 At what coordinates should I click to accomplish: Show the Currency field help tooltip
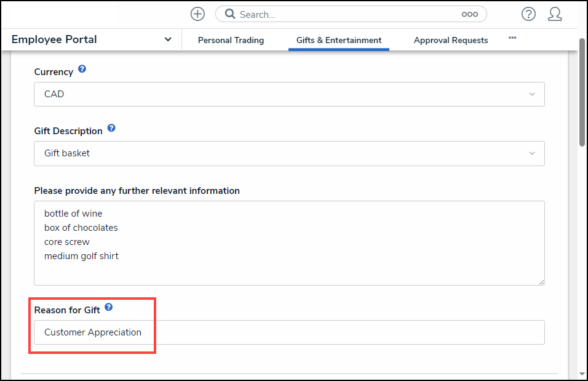(82, 70)
